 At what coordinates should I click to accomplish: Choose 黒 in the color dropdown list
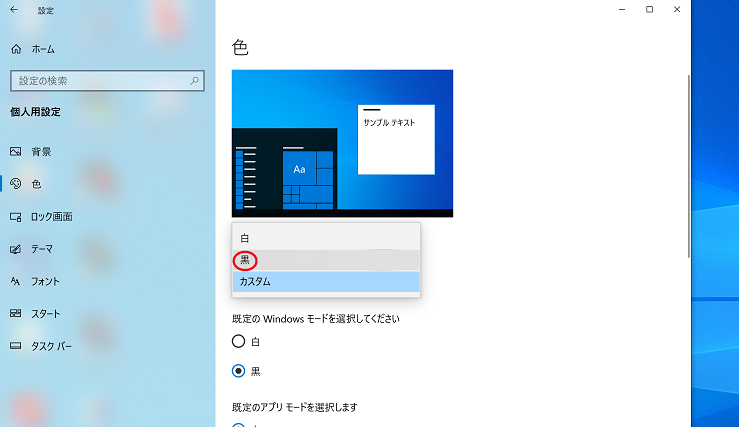(x=326, y=260)
